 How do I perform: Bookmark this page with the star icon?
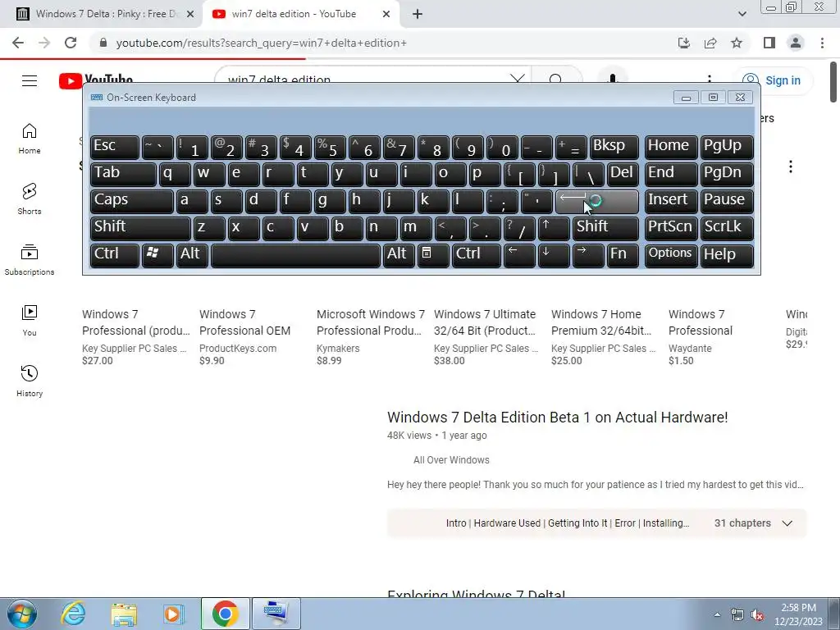tap(737, 43)
